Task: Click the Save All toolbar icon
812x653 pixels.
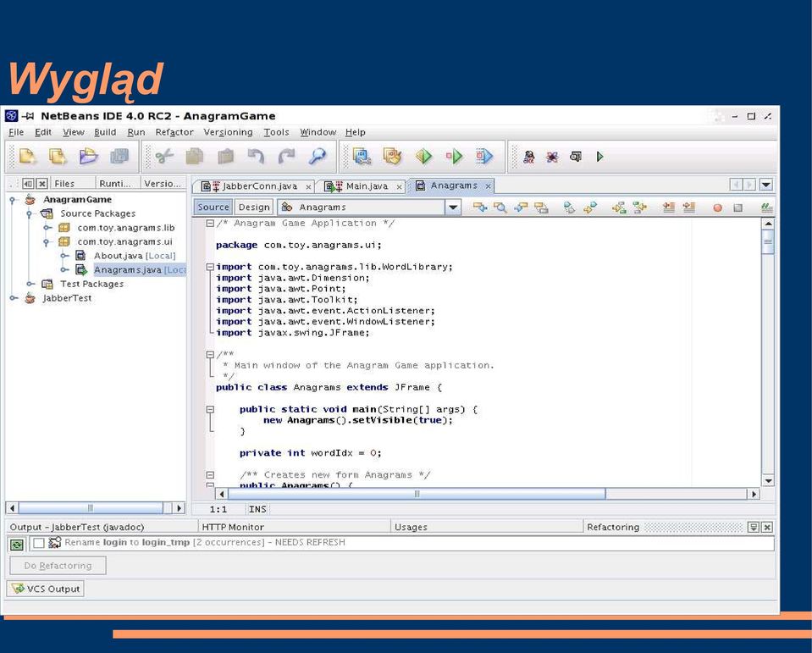Action: (119, 156)
